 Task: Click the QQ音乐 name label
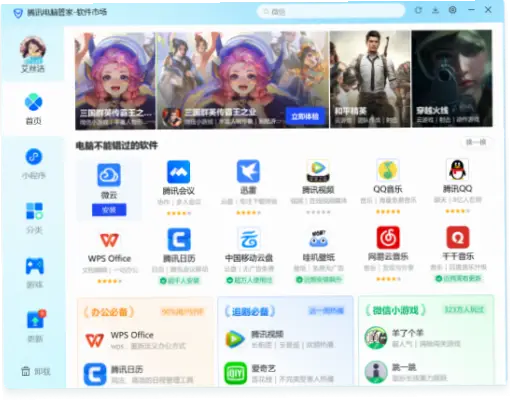point(388,189)
